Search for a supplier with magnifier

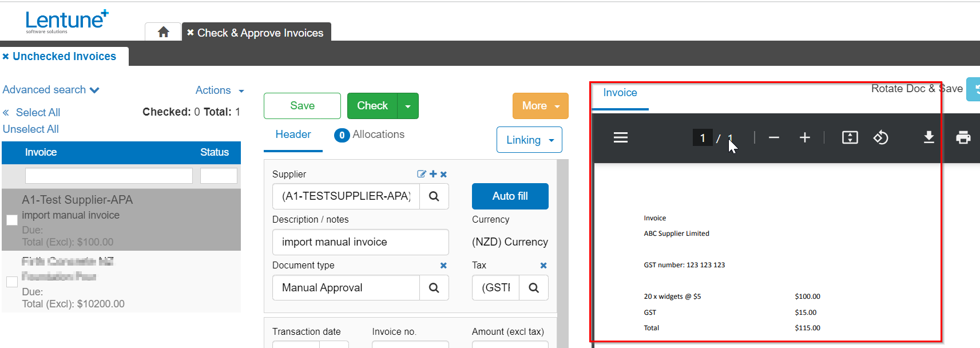pyautogui.click(x=434, y=196)
